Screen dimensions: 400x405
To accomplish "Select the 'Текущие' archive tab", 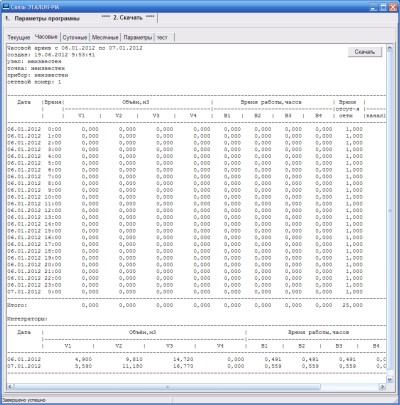I will (19, 38).
